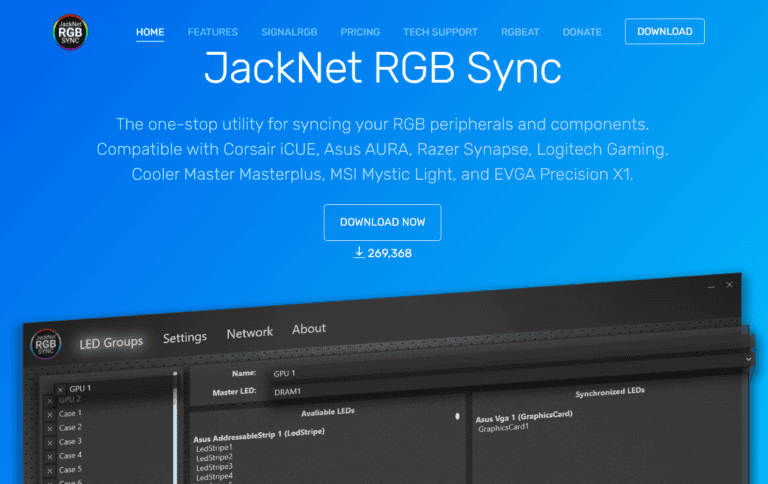768x484 pixels.
Task: Select GPU 1 in the groups list
Action: click(80, 388)
